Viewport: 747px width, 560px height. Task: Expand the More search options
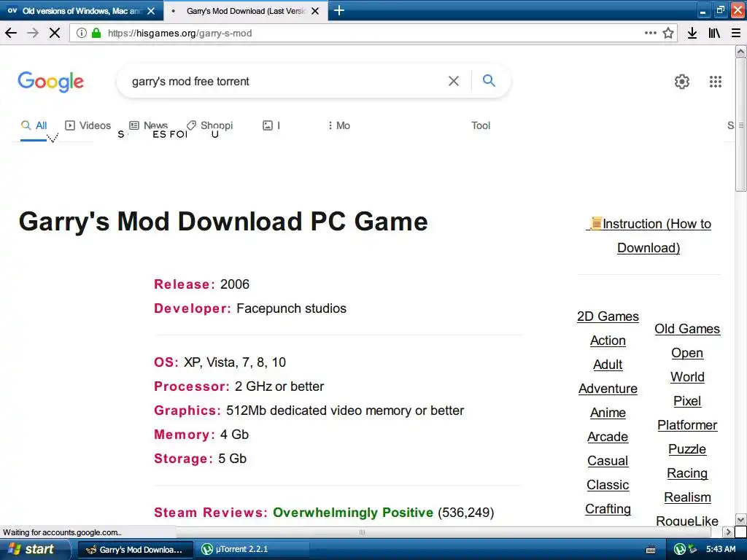(x=339, y=125)
